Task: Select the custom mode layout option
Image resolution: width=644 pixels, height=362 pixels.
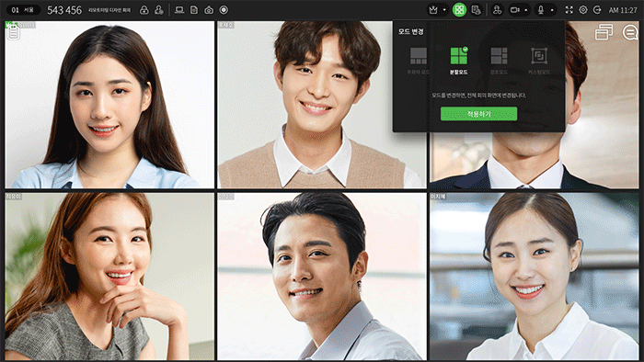Action: (539, 61)
